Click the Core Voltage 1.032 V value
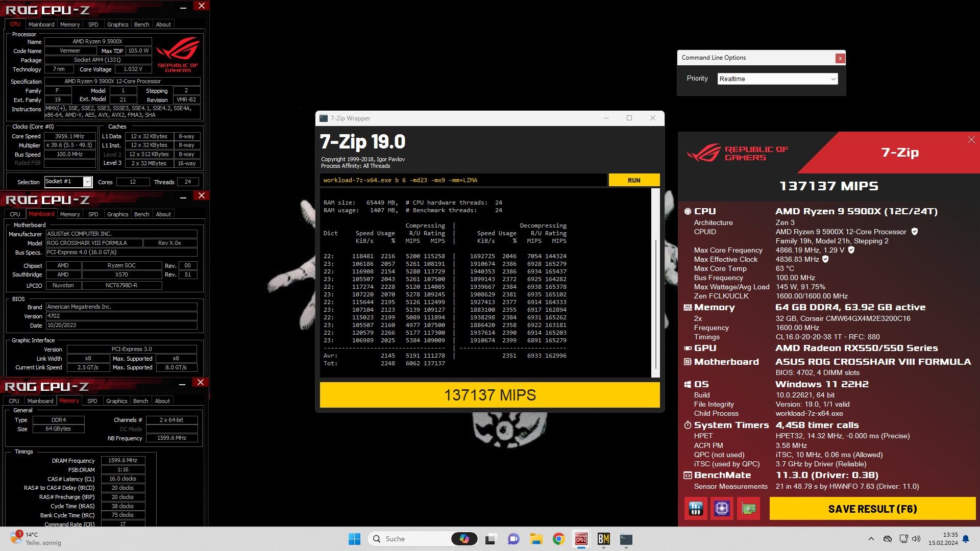Image resolution: width=980 pixels, height=551 pixels. (x=133, y=69)
